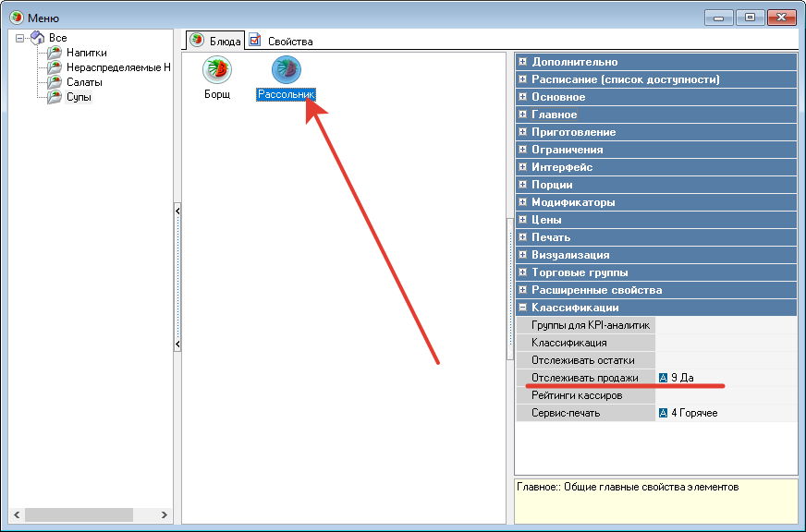The width and height of the screenshot is (806, 532).
Task: Collapse the Все tree root node
Action: point(20,38)
